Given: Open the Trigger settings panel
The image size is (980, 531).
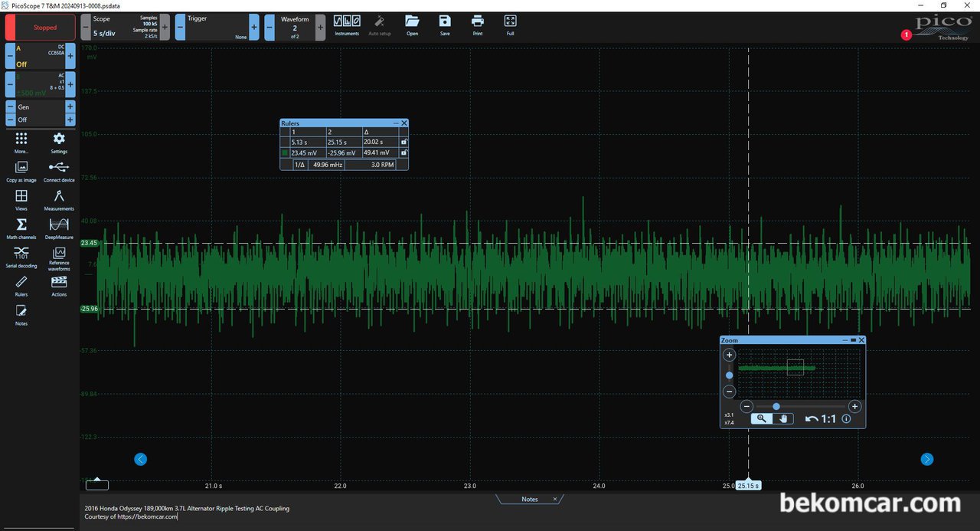Looking at the screenshot, I should click(217, 28).
